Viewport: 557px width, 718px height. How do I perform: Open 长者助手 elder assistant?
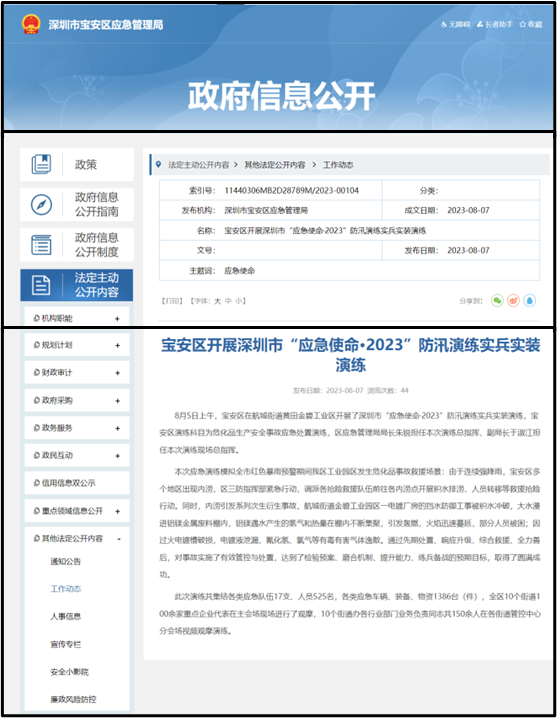[494, 24]
